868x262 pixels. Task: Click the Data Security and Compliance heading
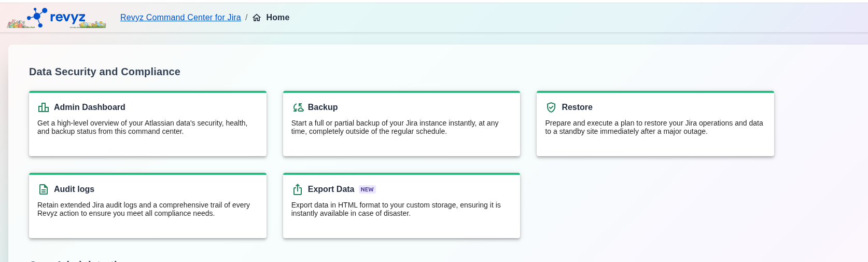(105, 72)
